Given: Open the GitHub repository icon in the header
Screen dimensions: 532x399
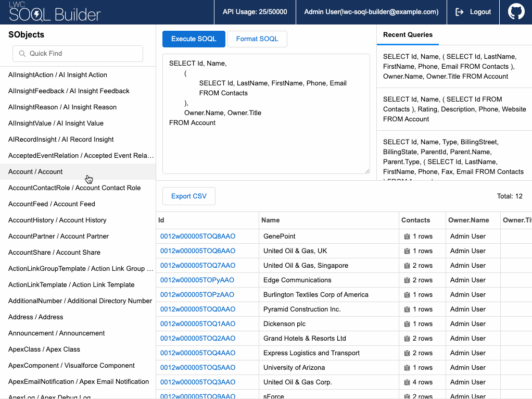Looking at the screenshot, I should 515,11.
